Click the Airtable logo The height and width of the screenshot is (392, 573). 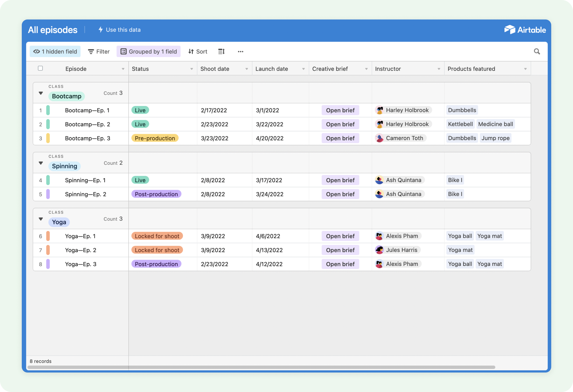[525, 30]
